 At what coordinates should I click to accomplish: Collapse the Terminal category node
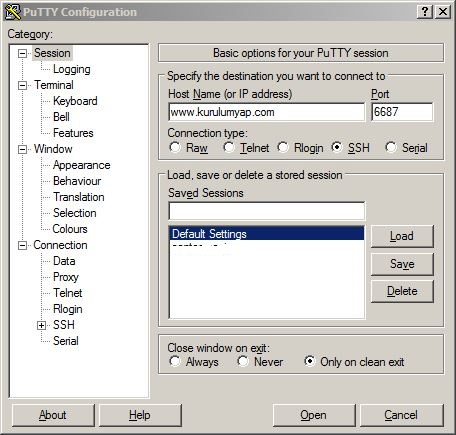tap(22, 85)
